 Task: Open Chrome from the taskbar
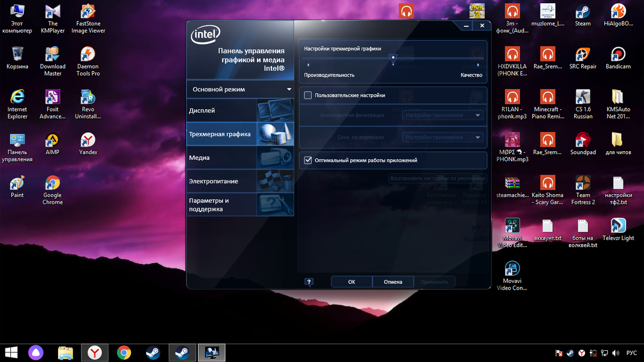click(124, 352)
